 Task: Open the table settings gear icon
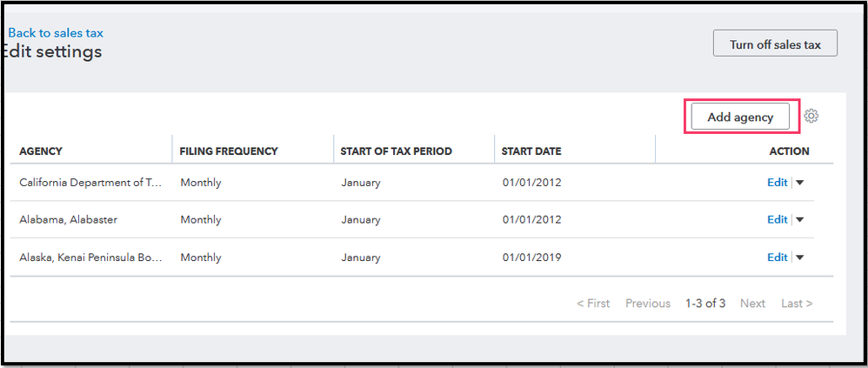click(811, 117)
